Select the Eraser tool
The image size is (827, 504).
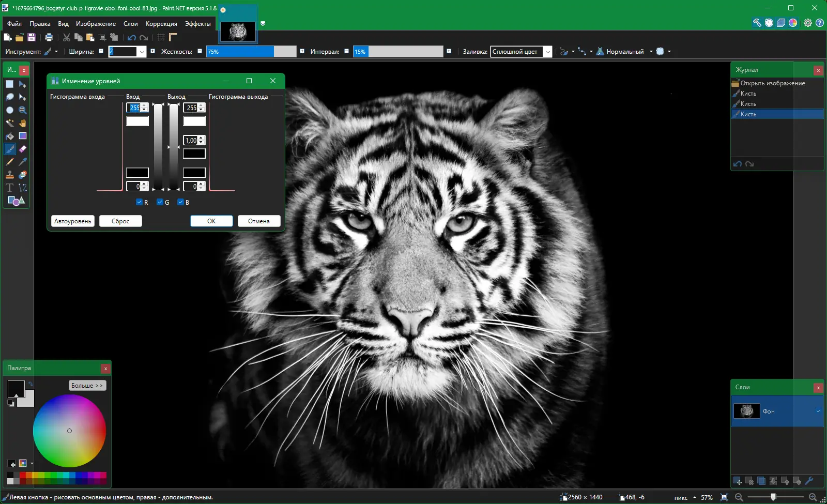[x=23, y=149]
